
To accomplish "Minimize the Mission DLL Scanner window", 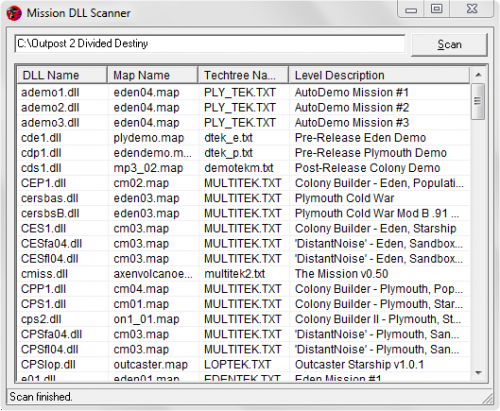I will click(x=411, y=9).
